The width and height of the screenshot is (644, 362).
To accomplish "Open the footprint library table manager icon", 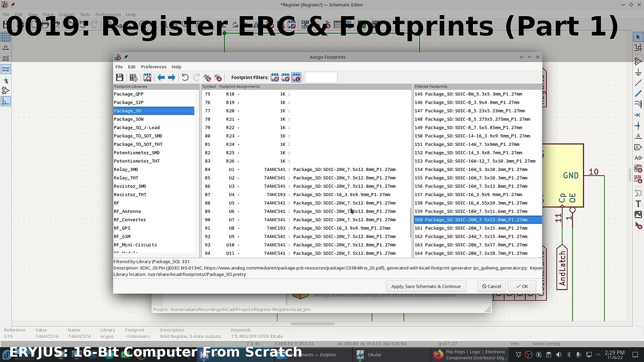I will coord(133,77).
